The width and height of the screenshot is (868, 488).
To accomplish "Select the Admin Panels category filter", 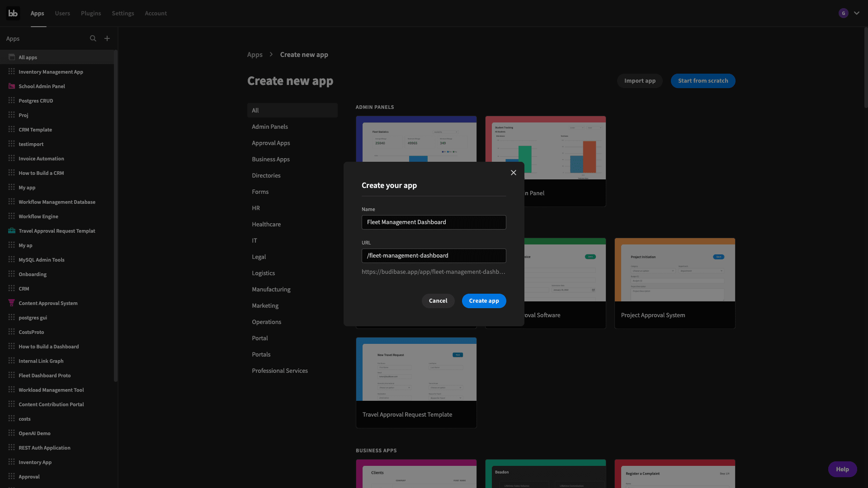I will (x=269, y=127).
